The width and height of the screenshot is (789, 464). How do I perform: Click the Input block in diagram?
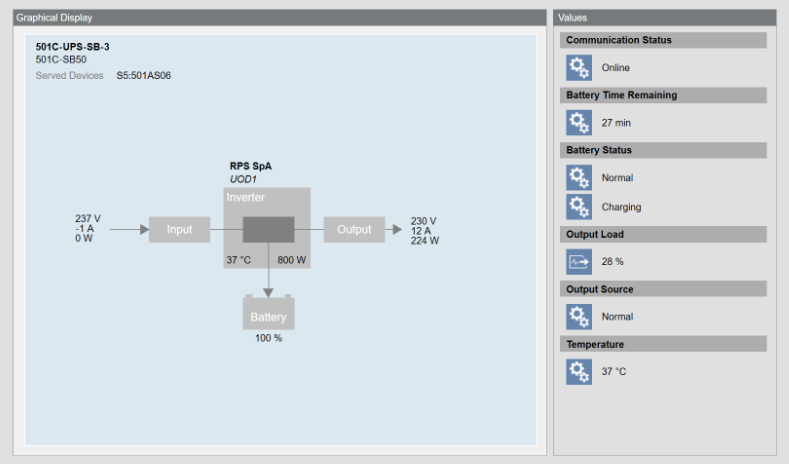click(179, 229)
